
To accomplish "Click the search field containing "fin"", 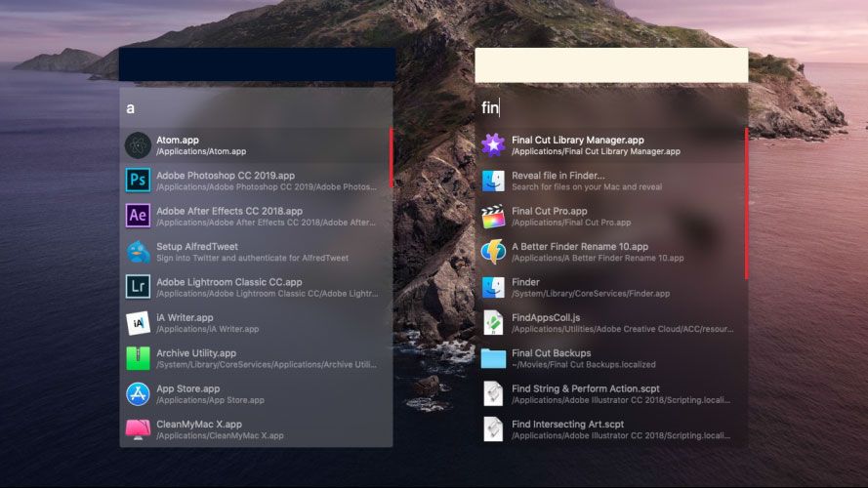I will [x=611, y=107].
